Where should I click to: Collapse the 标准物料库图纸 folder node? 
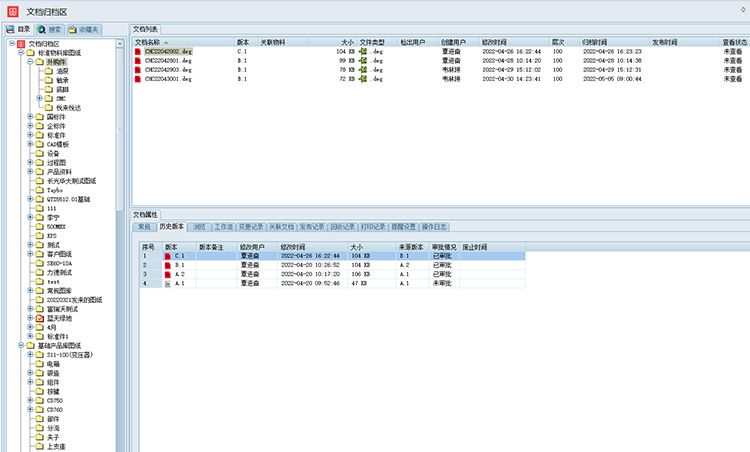[21, 52]
